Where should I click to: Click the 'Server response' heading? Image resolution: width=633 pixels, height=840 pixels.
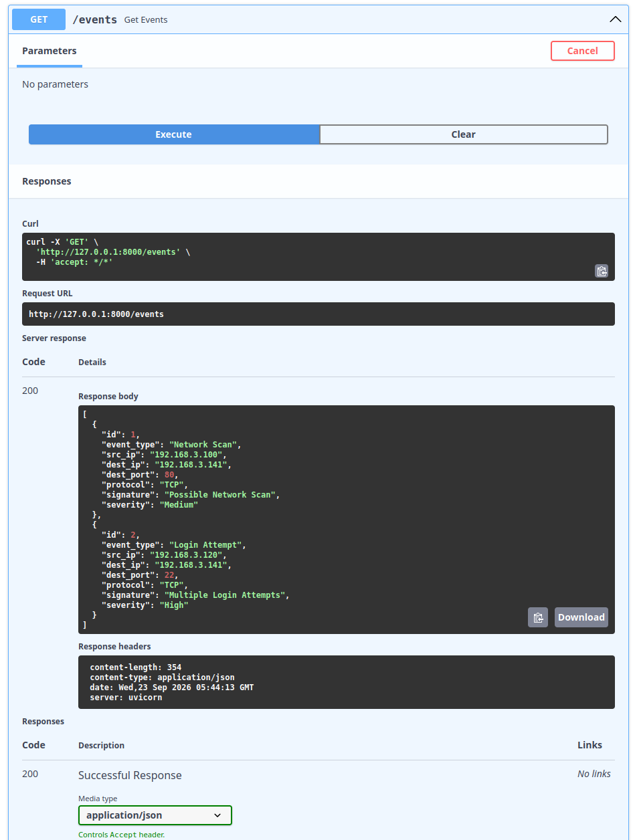[x=54, y=338]
